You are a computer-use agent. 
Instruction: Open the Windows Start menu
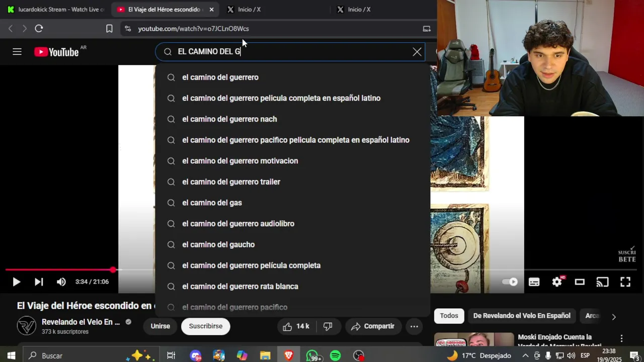(x=11, y=355)
